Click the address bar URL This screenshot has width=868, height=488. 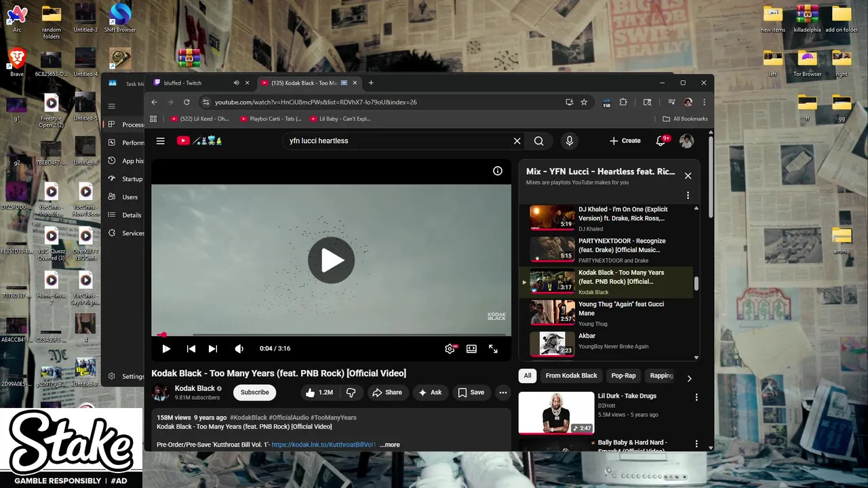[x=316, y=102]
